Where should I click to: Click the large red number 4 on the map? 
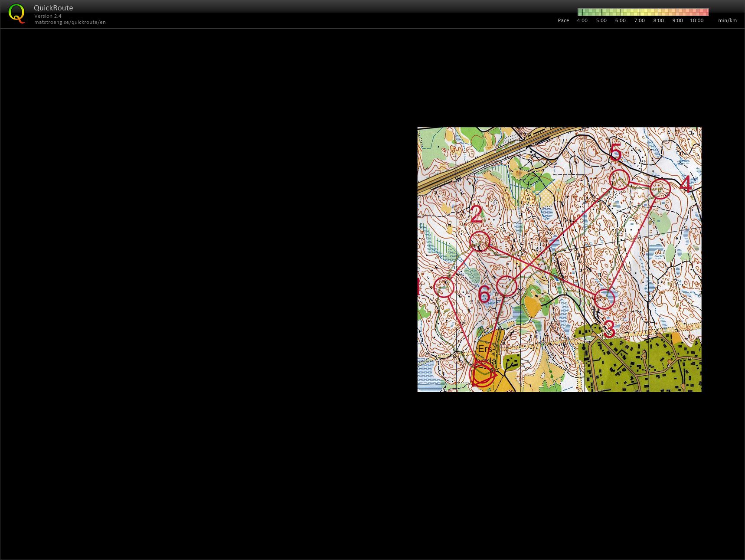tap(685, 184)
